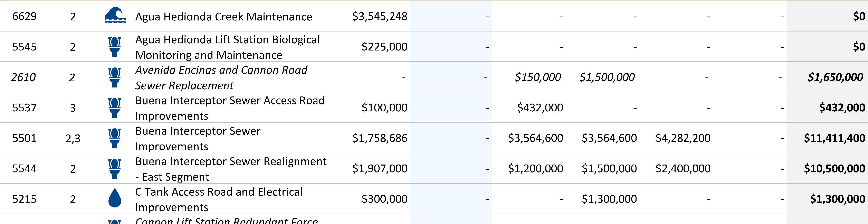Select the $1,650,000 total for project 2610
This screenshot has height=224, width=868.
(835, 77)
